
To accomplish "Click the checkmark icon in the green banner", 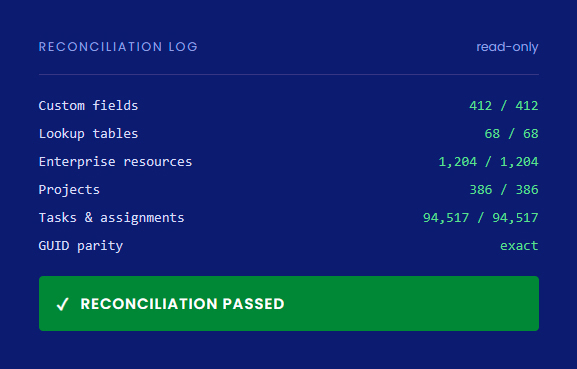I will pyautogui.click(x=63, y=304).
